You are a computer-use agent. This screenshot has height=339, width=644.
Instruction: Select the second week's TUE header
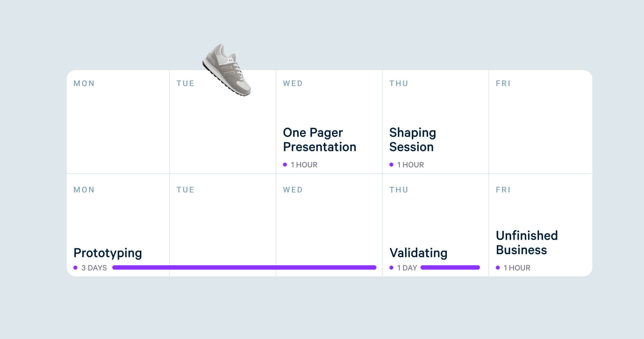click(185, 190)
